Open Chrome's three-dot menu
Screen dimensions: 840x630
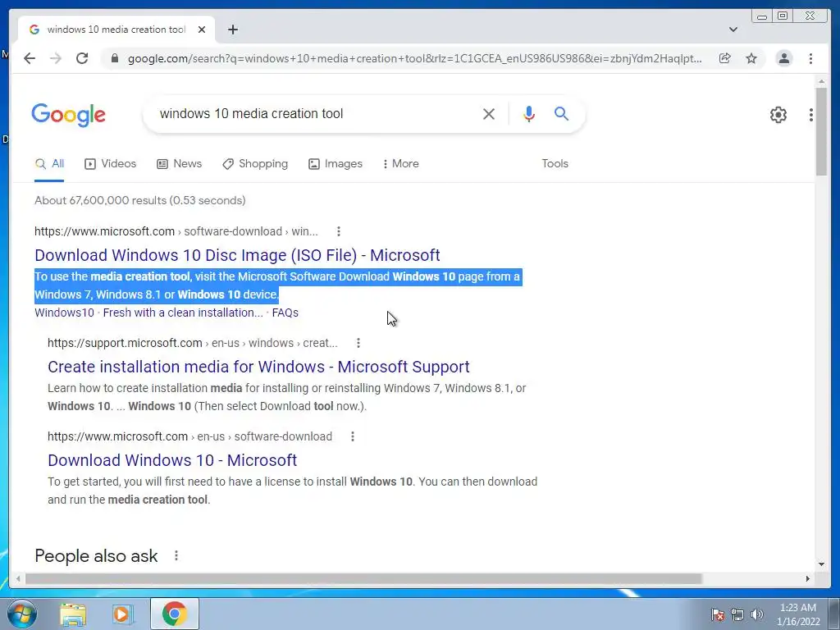point(810,58)
